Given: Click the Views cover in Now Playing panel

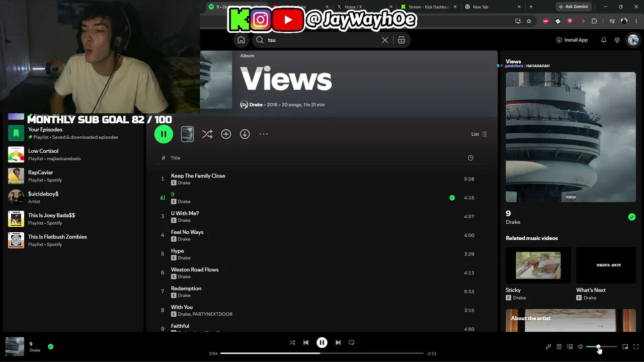Looking at the screenshot, I should pos(571,137).
